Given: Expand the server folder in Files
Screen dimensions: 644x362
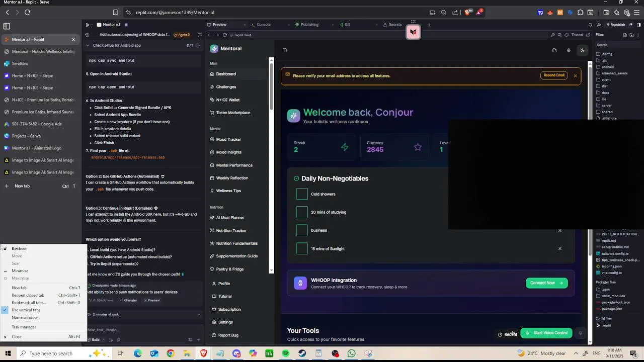Looking at the screenshot, I should coord(606,106).
